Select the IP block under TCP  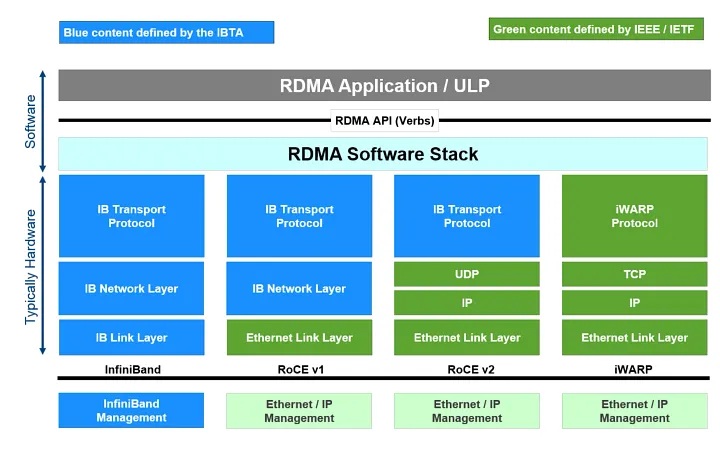point(634,302)
